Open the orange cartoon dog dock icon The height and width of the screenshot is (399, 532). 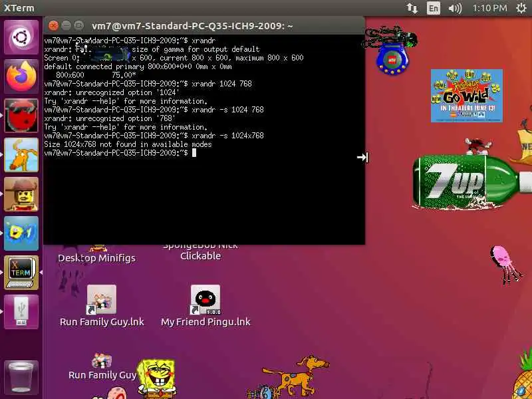pos(21,155)
